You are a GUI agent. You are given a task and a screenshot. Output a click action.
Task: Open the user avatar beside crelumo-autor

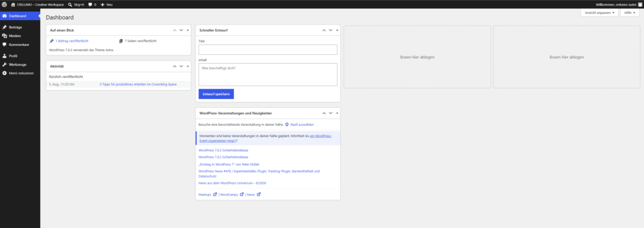click(640, 4)
